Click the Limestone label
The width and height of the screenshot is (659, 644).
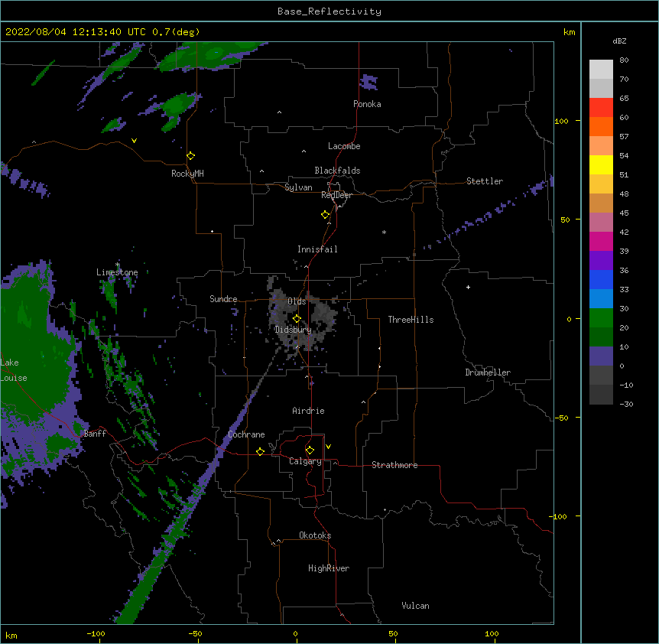117,272
